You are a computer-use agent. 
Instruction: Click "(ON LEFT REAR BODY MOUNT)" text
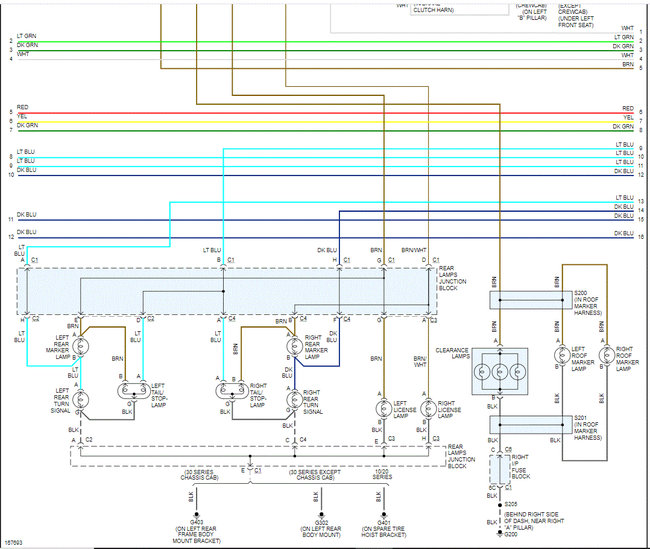(321, 532)
